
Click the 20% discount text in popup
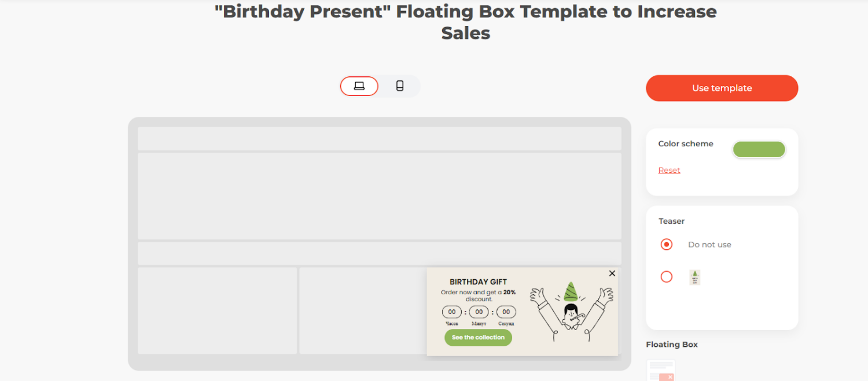(509, 293)
